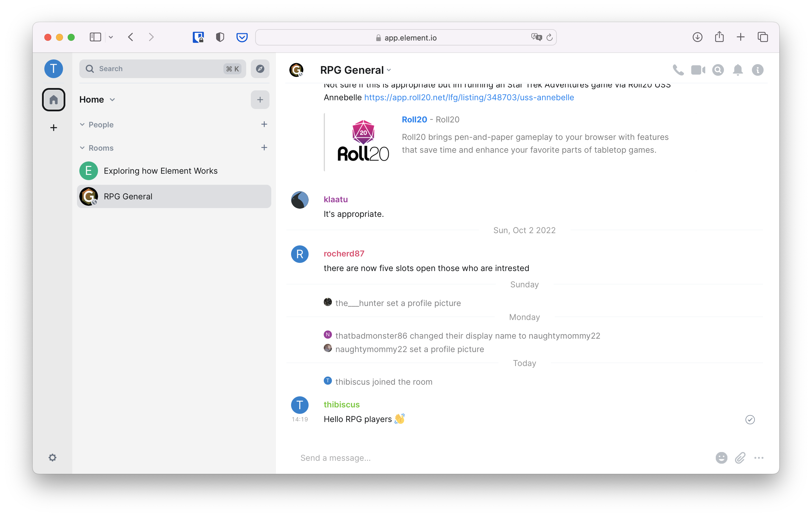Open quick settings gear in sidebar
The width and height of the screenshot is (812, 517).
(52, 457)
